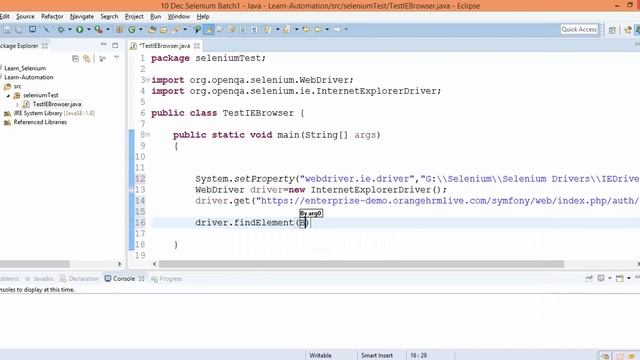Click the Package Explorer horizontal scrollbar
Screen dimensions: 640x360
pyautogui.click(x=35, y=264)
